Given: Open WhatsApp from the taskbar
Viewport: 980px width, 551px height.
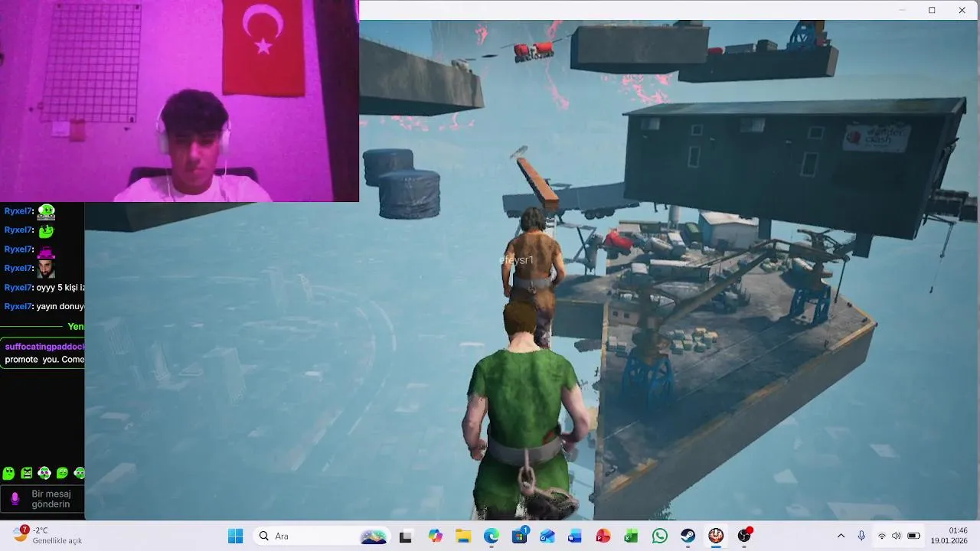Looking at the screenshot, I should [x=659, y=536].
